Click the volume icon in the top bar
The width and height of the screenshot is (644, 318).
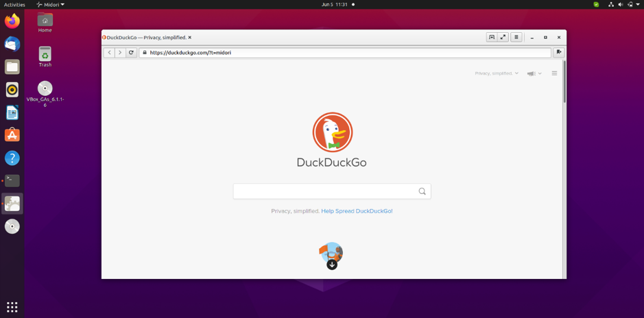pos(621,5)
